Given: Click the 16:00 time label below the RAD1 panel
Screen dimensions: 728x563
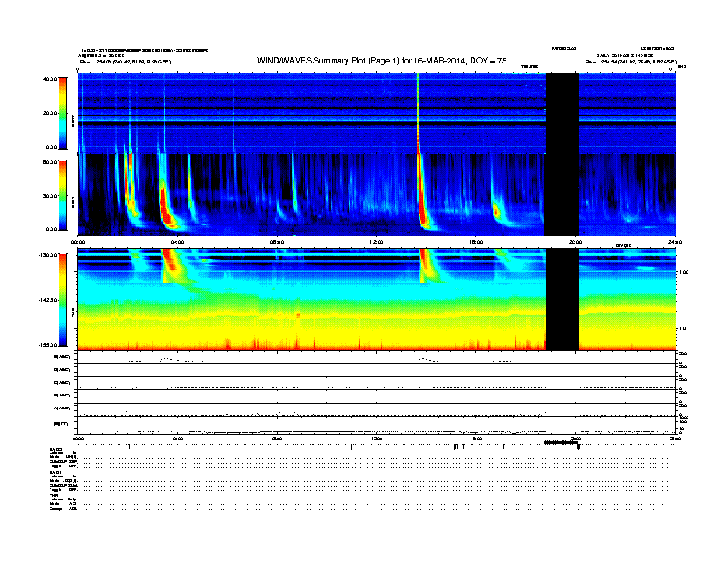Looking at the screenshot, I should coord(476,242).
